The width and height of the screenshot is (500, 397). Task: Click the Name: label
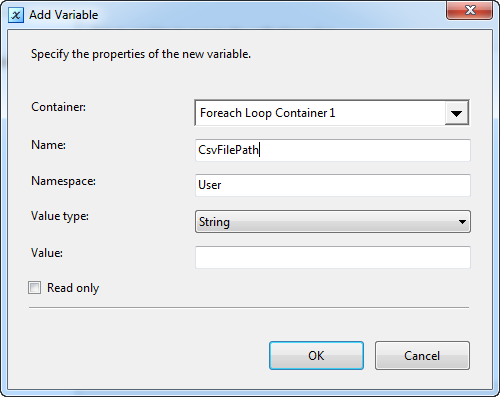pos(48,145)
